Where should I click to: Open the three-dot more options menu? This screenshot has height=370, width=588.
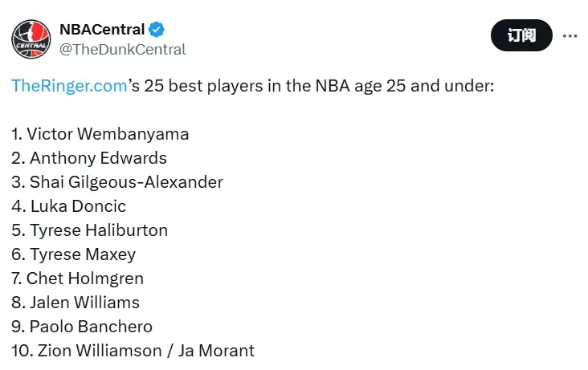(570, 36)
